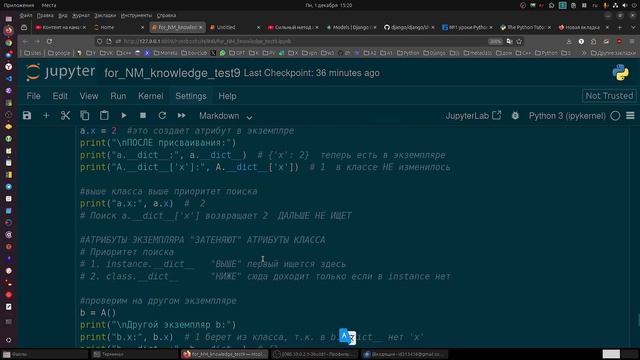Open the Jupyter Settings menu
Viewport: 640px width, 360px height.
(x=191, y=96)
